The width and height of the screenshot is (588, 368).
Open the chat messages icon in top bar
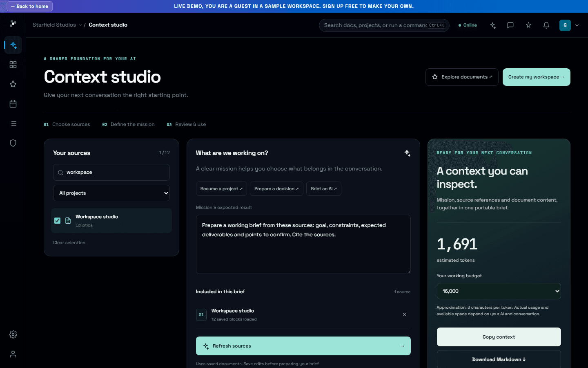[x=510, y=25]
